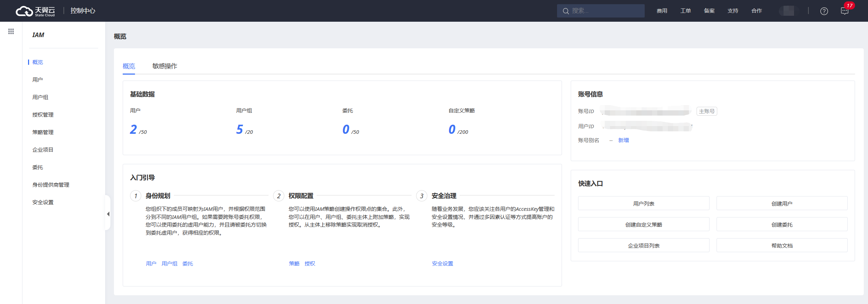Screen dimensions: 868x304
Task: Select 概览 in the sidebar
Action: (38, 62)
